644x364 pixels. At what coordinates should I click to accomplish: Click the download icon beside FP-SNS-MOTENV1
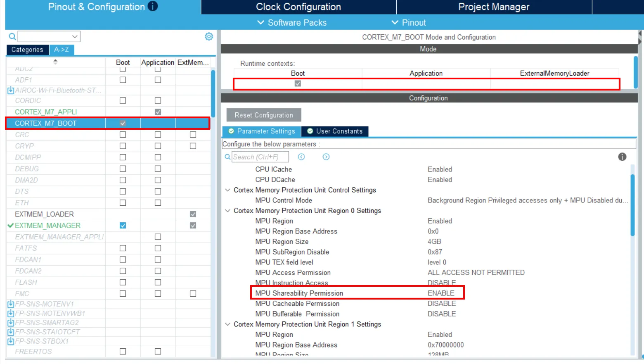[11, 304]
